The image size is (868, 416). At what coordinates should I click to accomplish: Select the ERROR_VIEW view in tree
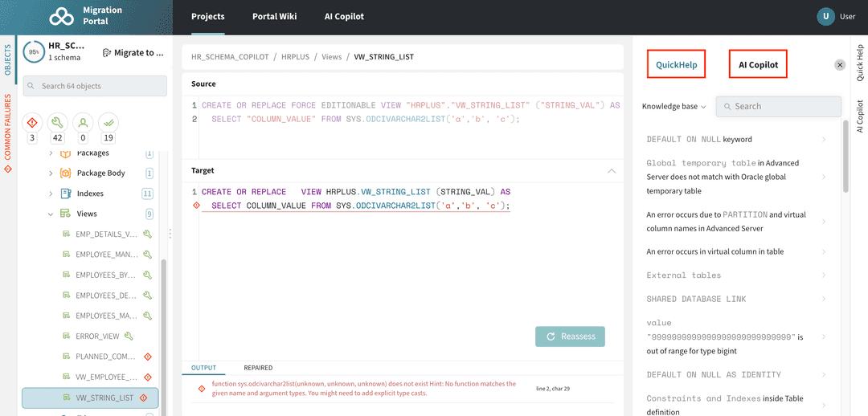coord(97,336)
